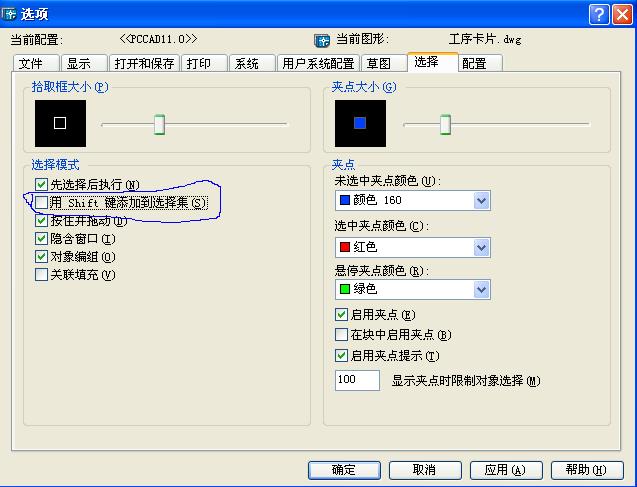
Task: Click the 应用(A) button
Action: coord(506,470)
